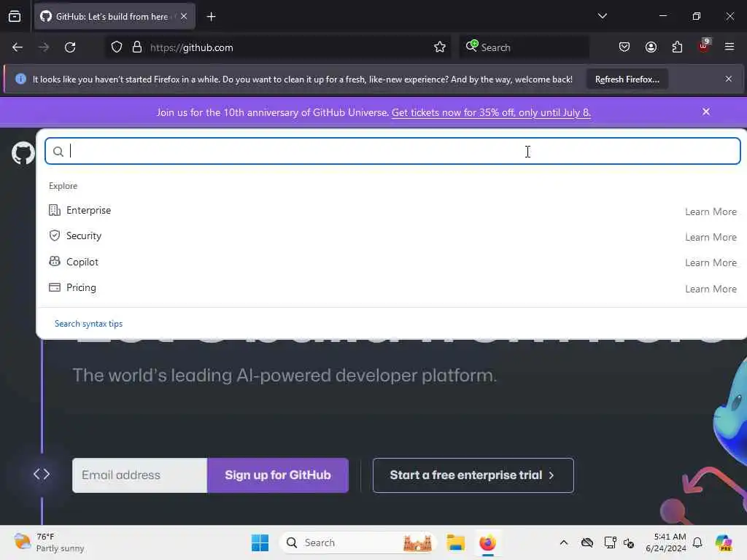Reload the page with the refresh icon

click(x=70, y=47)
